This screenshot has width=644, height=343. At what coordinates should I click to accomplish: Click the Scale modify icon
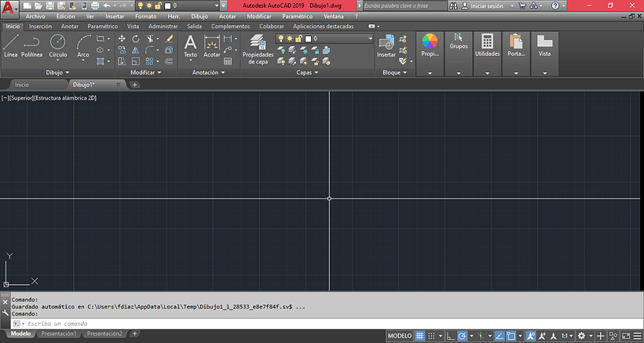click(136, 61)
